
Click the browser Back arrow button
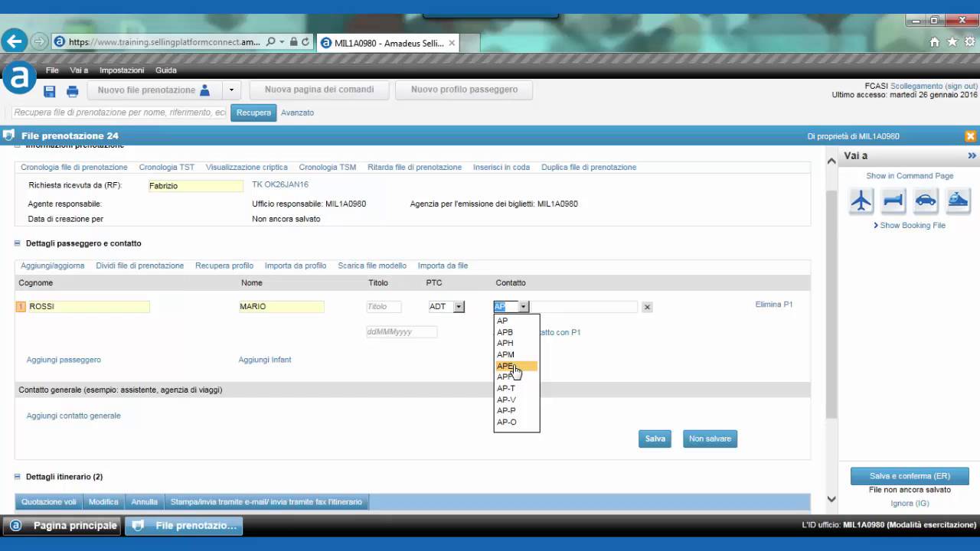(x=15, y=41)
